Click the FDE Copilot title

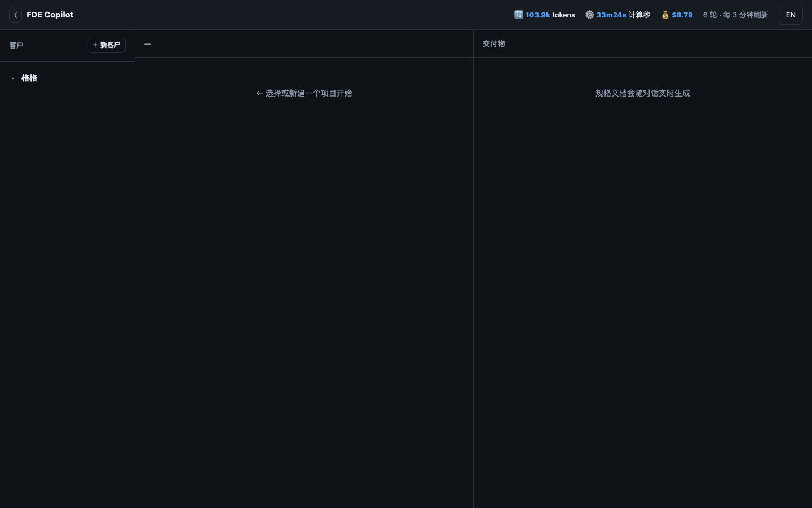[x=50, y=15]
